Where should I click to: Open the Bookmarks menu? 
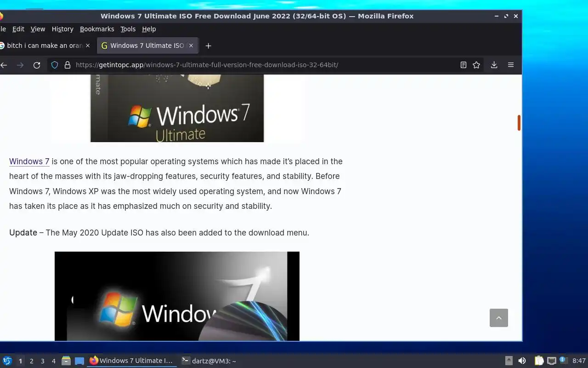coord(97,29)
